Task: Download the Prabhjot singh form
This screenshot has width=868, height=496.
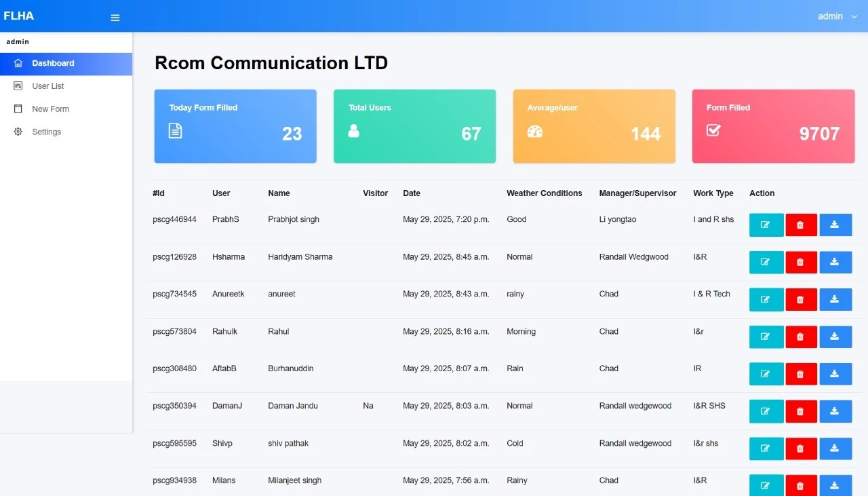Action: pos(835,225)
